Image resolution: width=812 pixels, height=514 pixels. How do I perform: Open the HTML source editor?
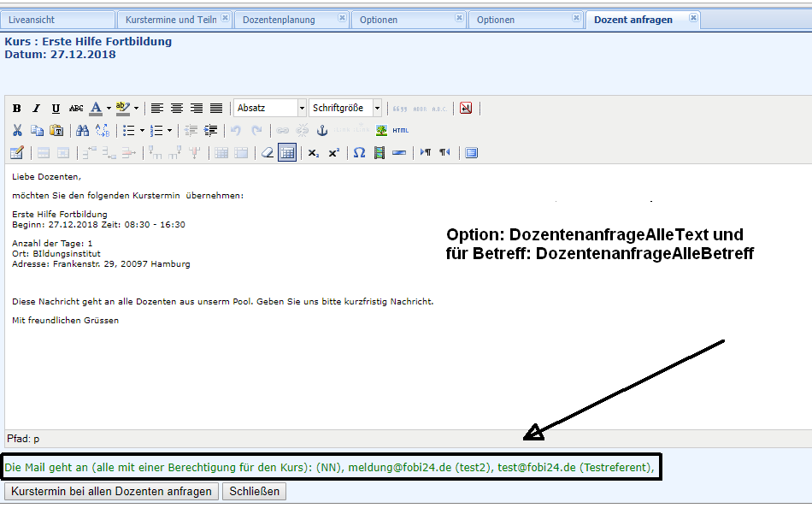400,131
